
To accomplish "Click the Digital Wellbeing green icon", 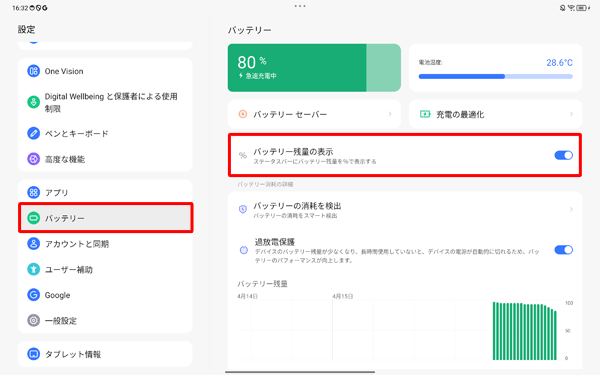I will coord(33,102).
